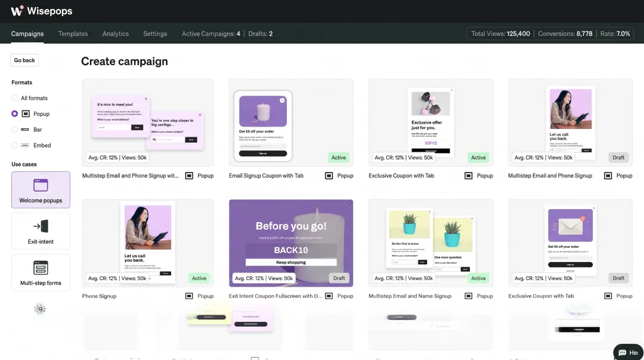The image size is (644, 360).
Task: Click the Welcome popups window icon
Action: tap(41, 185)
